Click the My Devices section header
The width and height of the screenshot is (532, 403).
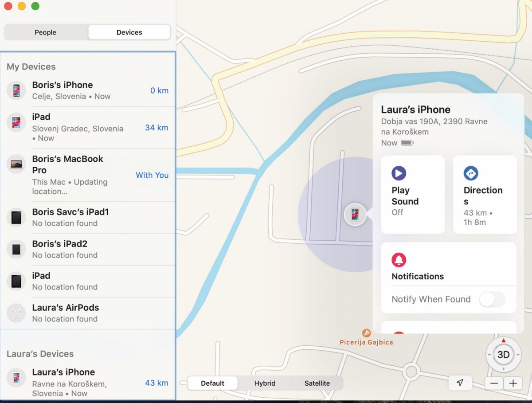click(x=31, y=67)
